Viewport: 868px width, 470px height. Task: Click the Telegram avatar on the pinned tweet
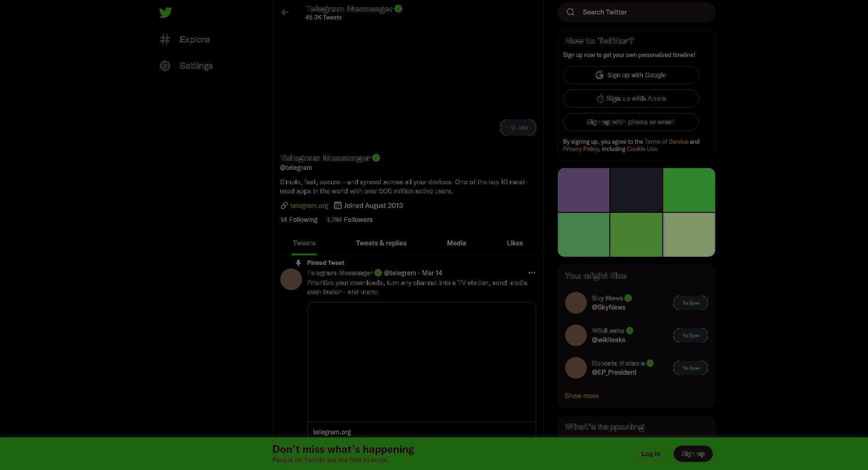pos(291,279)
